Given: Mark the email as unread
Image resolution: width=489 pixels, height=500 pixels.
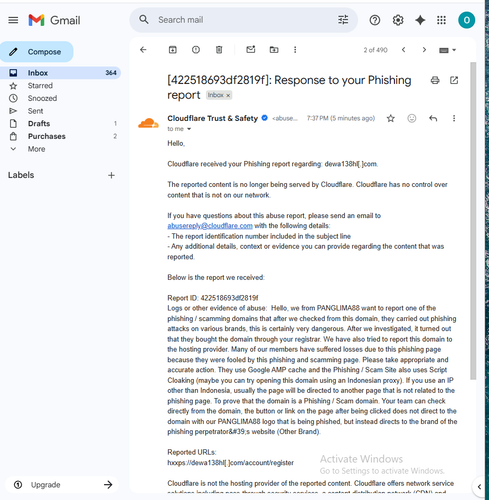Looking at the screenshot, I should (251, 50).
